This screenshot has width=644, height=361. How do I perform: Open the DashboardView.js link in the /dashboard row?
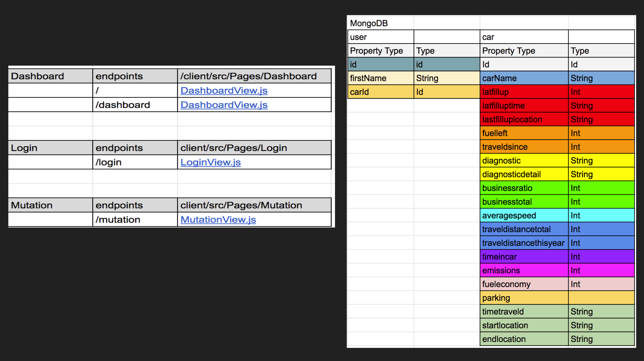click(224, 105)
